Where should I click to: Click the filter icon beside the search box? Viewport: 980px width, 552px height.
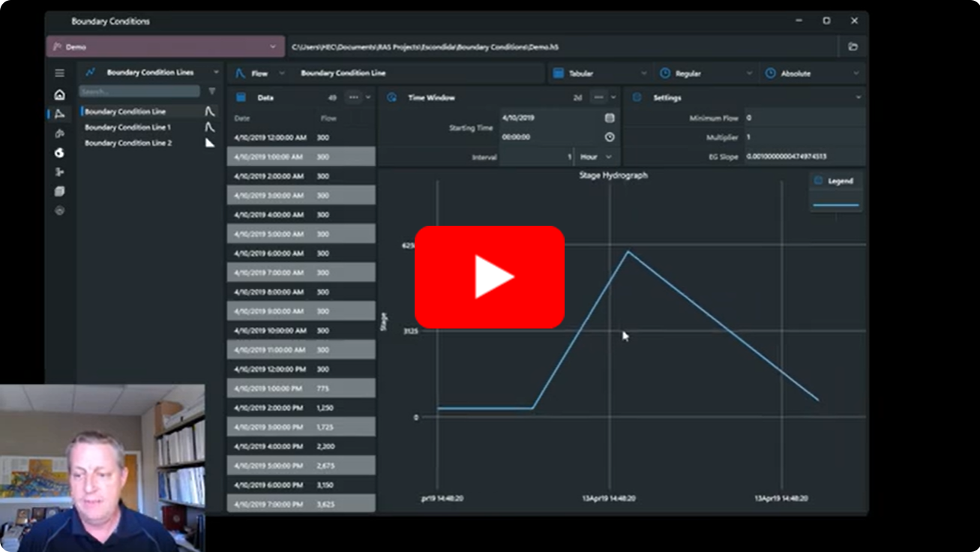212,91
